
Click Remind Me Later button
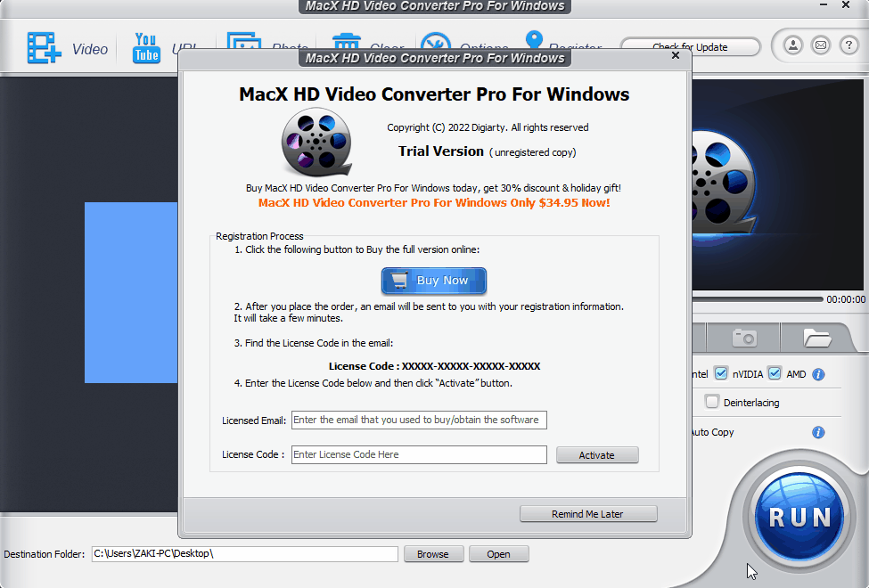588,514
